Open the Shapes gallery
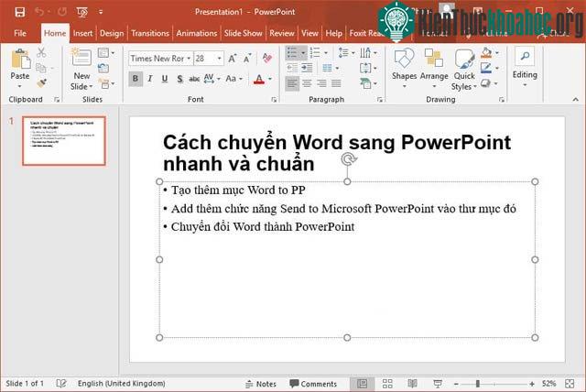The height and width of the screenshot is (392, 586). coord(404,69)
